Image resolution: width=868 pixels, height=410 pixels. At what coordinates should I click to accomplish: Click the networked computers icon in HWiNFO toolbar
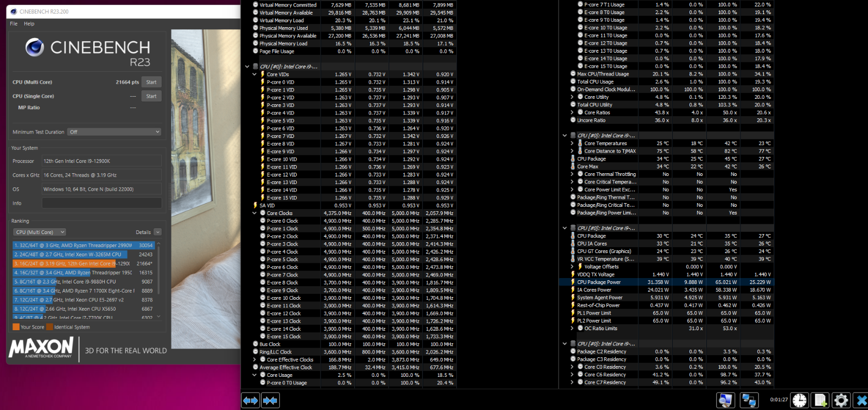[x=749, y=401]
